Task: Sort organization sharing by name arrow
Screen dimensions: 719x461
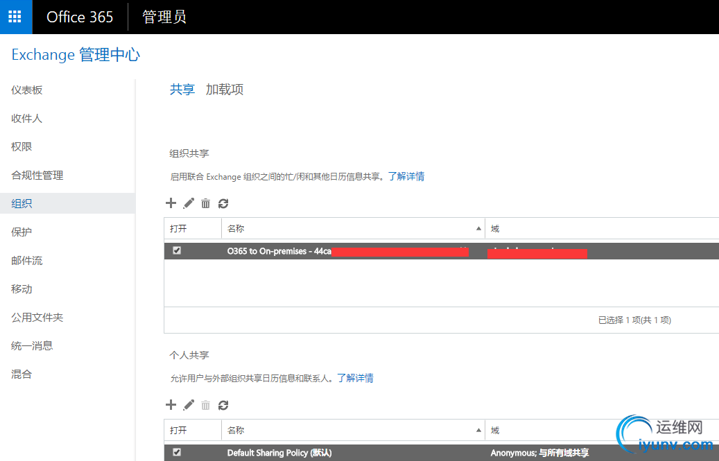Action: [478, 228]
